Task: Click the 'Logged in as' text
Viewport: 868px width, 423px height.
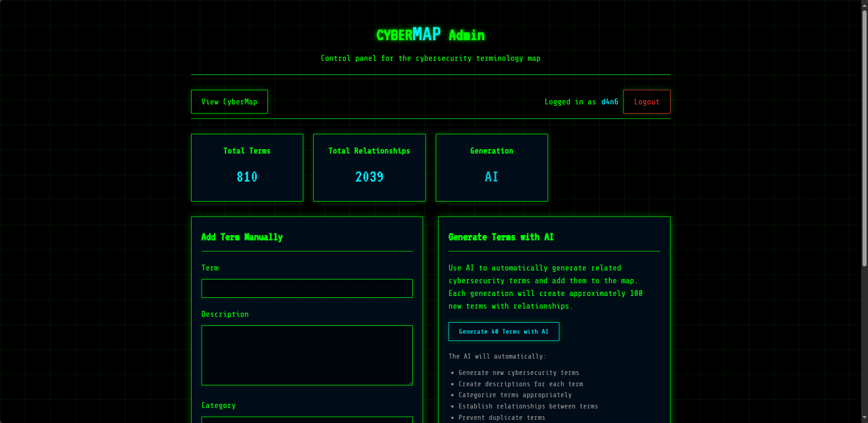Action: (570, 102)
